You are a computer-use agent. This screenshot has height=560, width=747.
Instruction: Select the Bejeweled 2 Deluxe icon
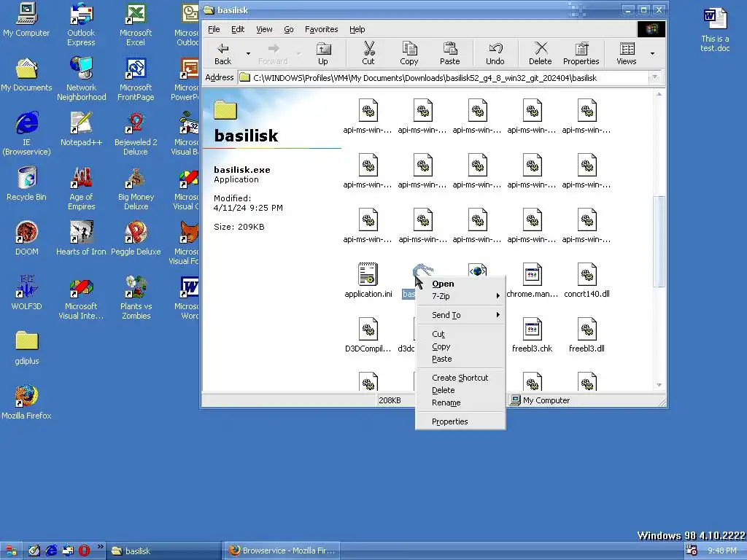click(136, 134)
